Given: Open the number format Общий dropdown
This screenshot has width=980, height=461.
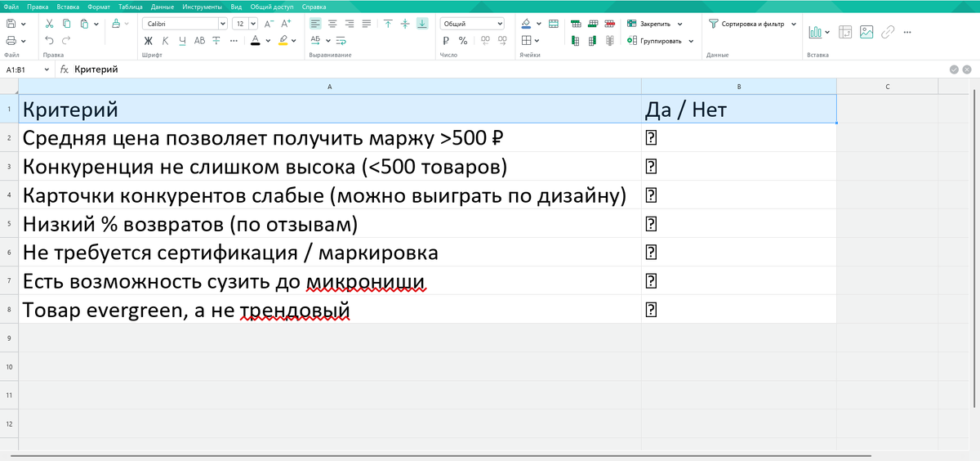Looking at the screenshot, I should click(x=471, y=24).
